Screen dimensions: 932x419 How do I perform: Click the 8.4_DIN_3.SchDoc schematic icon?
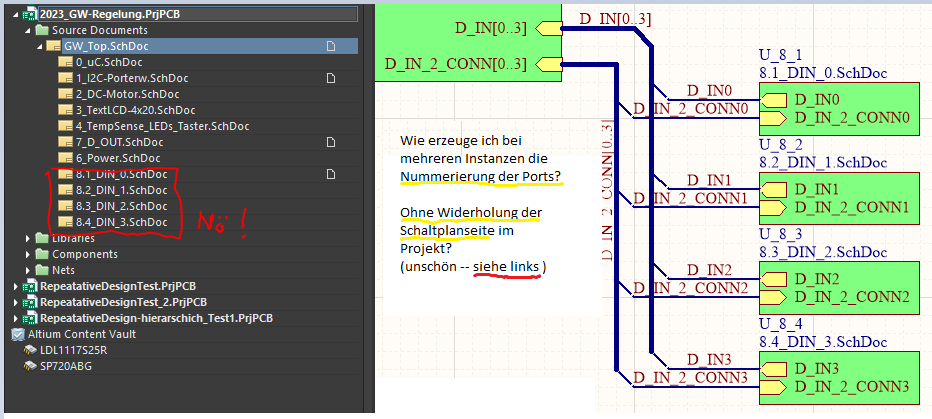coord(64,222)
